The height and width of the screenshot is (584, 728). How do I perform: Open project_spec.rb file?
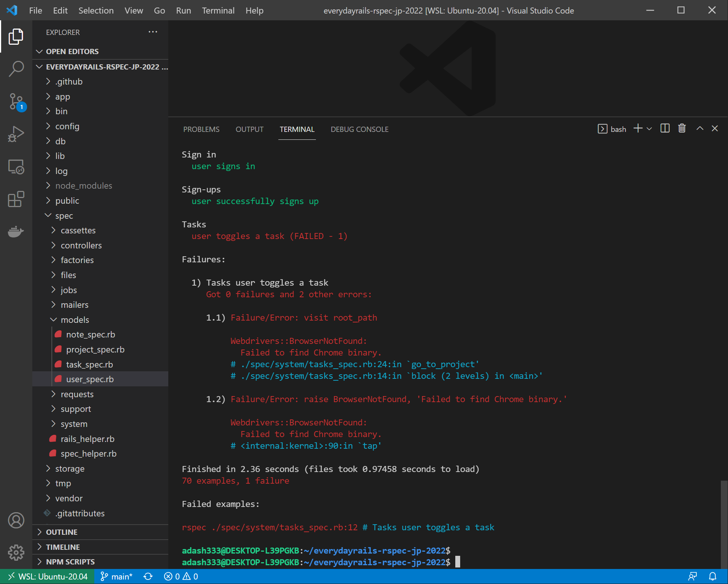point(100,349)
